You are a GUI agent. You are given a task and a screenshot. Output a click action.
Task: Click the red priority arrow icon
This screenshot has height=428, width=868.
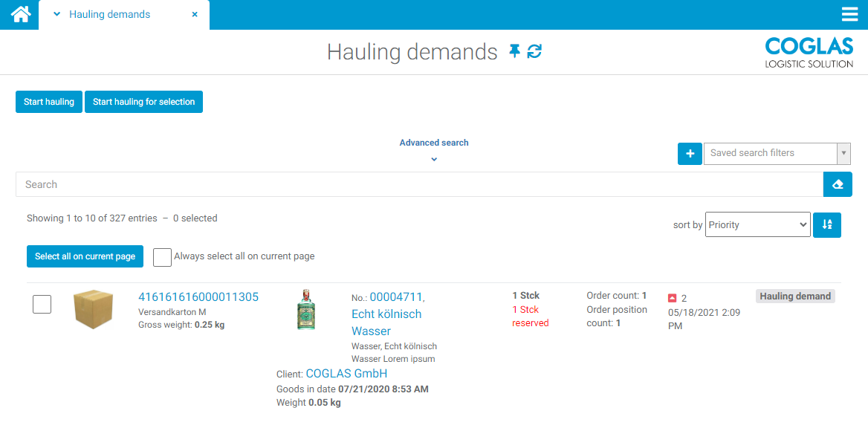tap(673, 298)
